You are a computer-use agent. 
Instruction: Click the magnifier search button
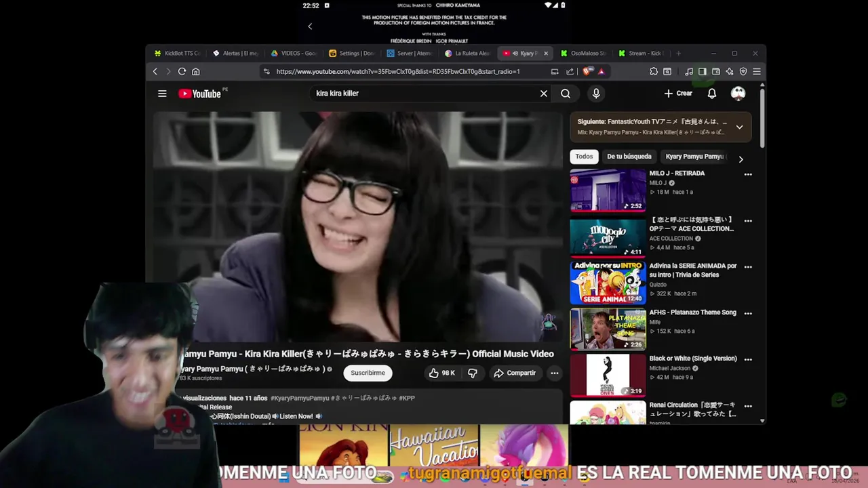(x=566, y=94)
